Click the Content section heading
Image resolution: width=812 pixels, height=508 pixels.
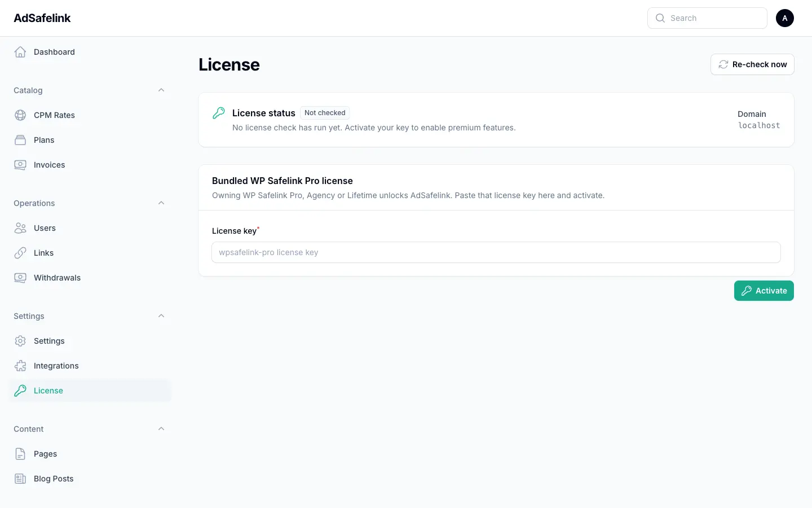29,429
